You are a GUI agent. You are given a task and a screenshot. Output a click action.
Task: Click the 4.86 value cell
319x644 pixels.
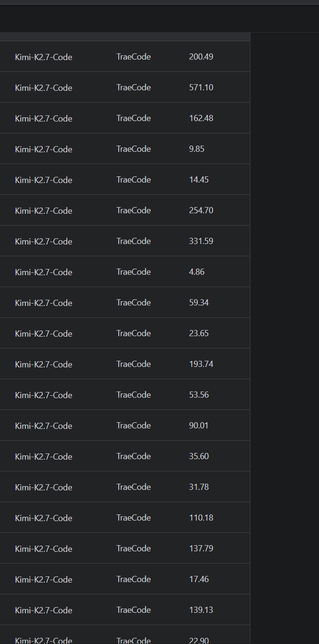(197, 272)
